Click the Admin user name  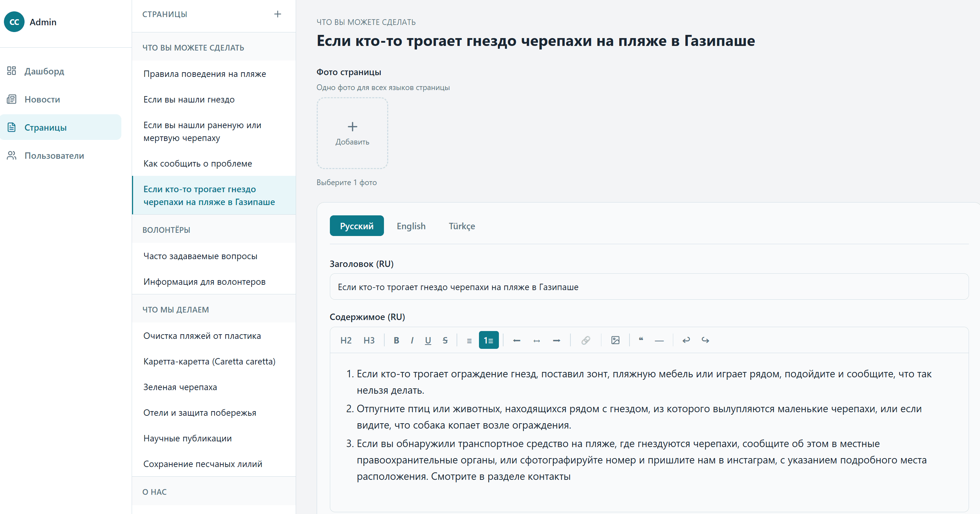coord(43,22)
